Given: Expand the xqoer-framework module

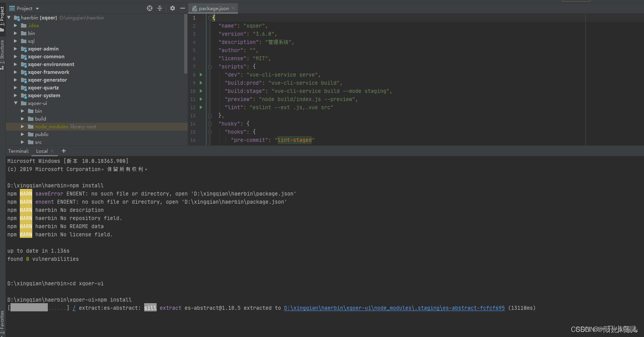Looking at the screenshot, I should coord(16,72).
